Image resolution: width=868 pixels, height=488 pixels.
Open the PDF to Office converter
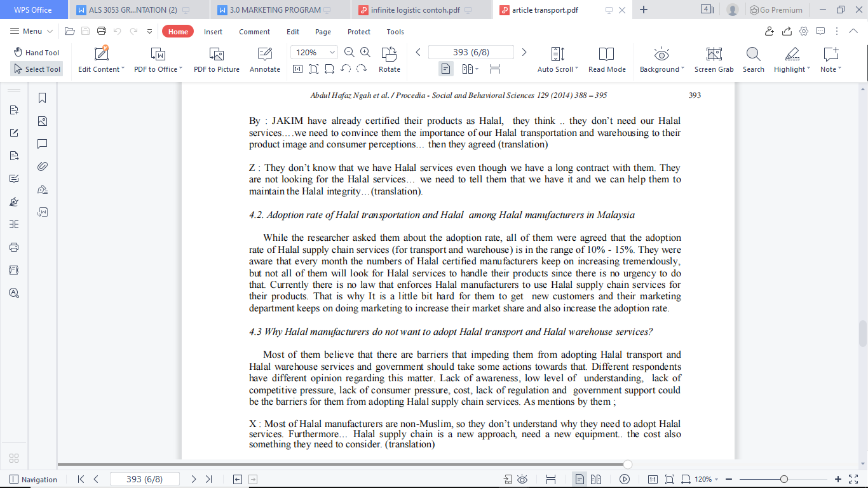coord(158,60)
